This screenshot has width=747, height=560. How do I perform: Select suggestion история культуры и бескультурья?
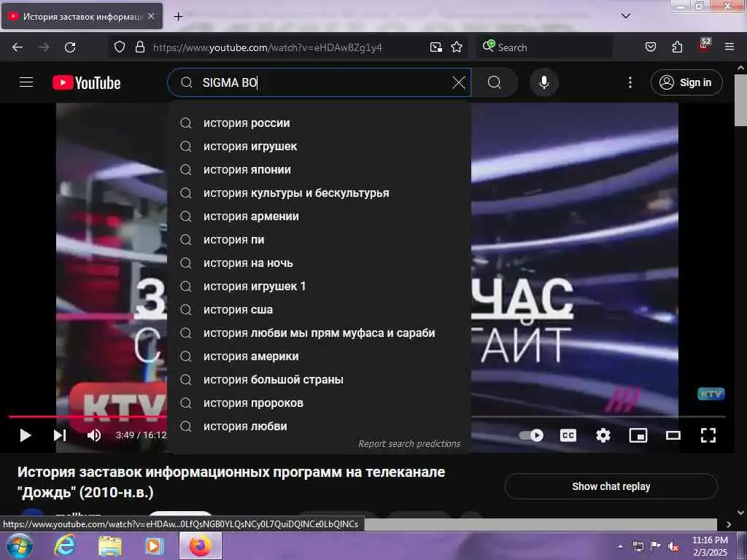tap(320, 192)
